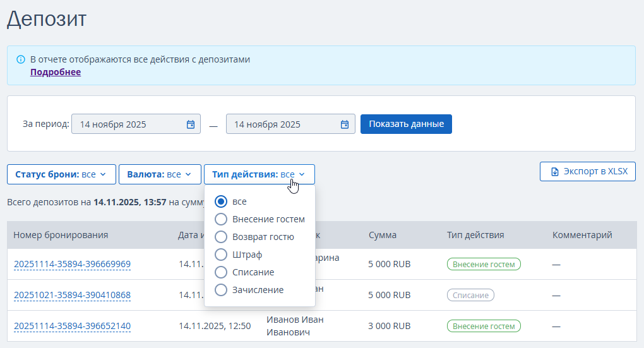The height and width of the screenshot is (348, 644).
Task: Open calendar icon in end date field
Action: tap(345, 124)
